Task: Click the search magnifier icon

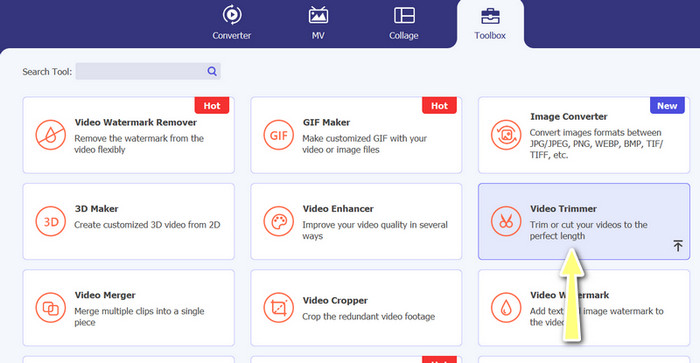Action: 212,71
